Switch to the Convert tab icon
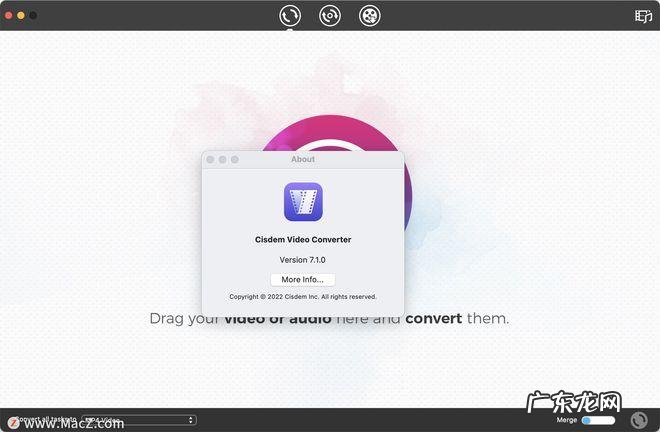The image size is (660, 432). [290, 15]
